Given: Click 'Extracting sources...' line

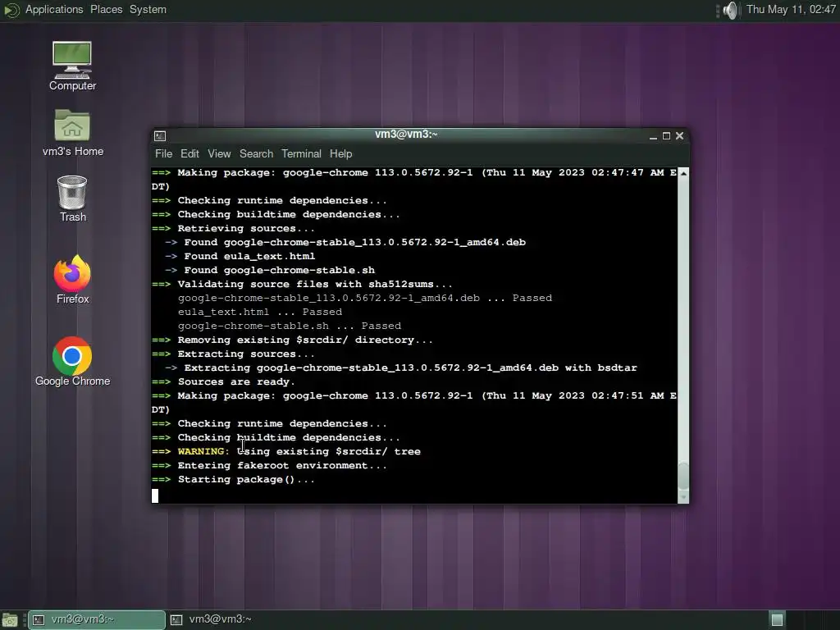Looking at the screenshot, I should tap(233, 354).
